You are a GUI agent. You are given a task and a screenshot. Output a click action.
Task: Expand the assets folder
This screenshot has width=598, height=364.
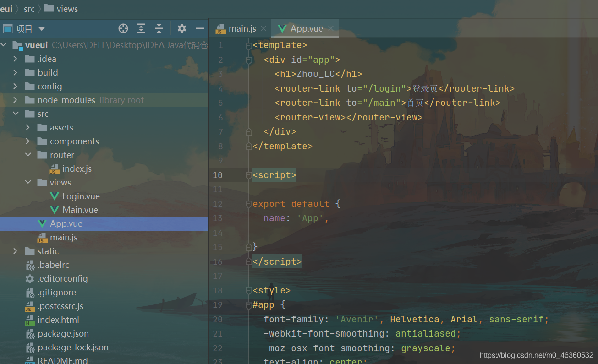28,127
